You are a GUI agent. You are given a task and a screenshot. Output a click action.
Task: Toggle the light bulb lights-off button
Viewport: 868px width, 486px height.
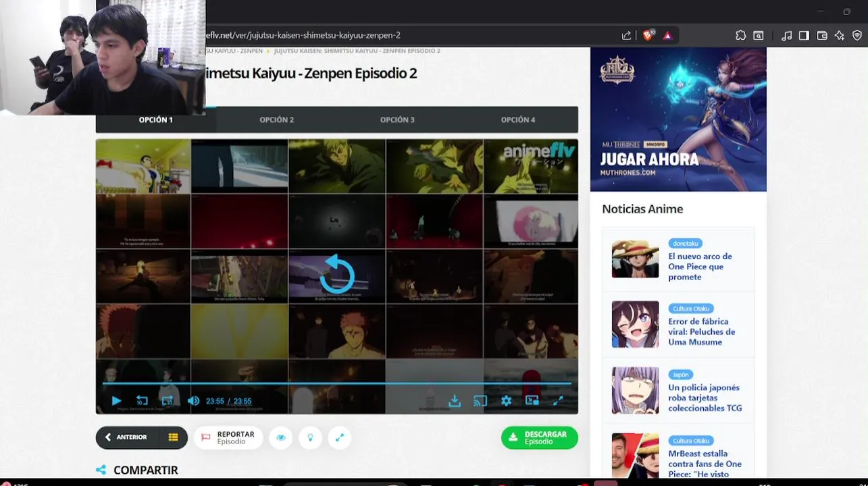(310, 437)
